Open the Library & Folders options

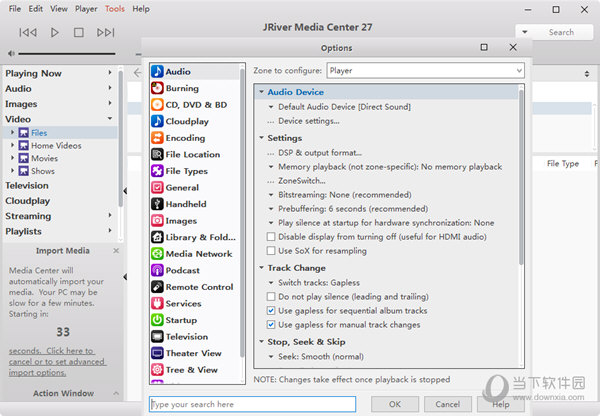pos(195,237)
